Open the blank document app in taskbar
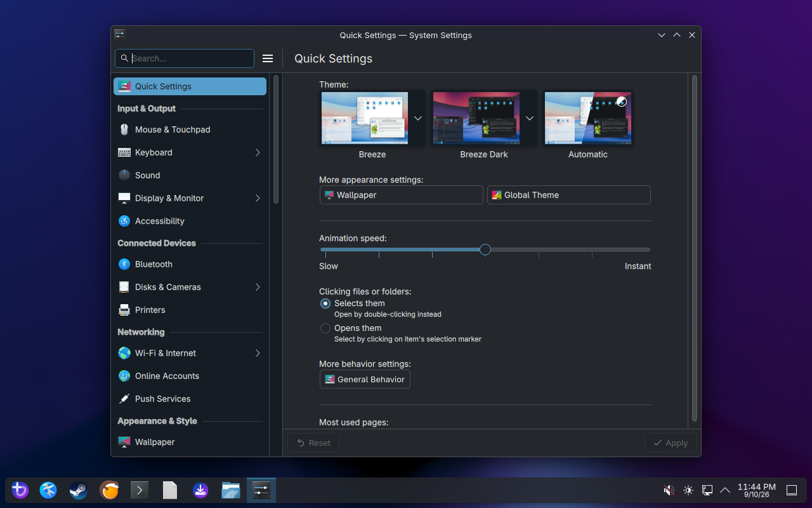This screenshot has width=812, height=508. tap(170, 490)
